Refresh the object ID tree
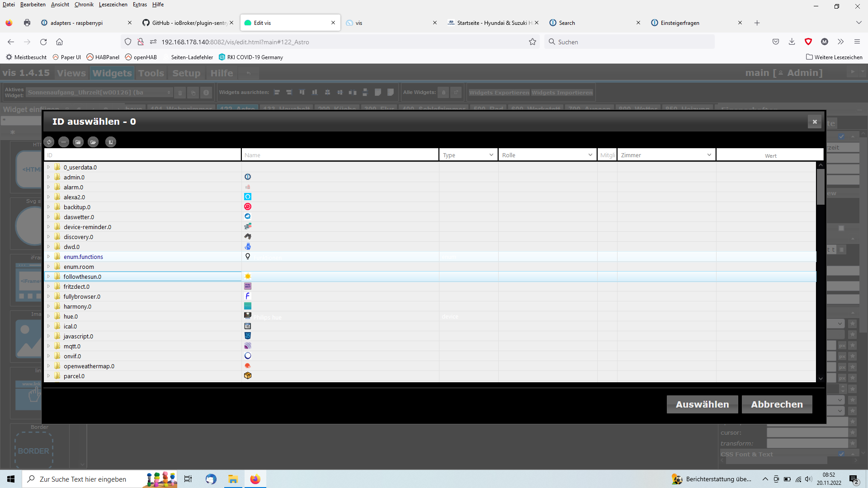The height and width of the screenshot is (488, 868). 49,142
